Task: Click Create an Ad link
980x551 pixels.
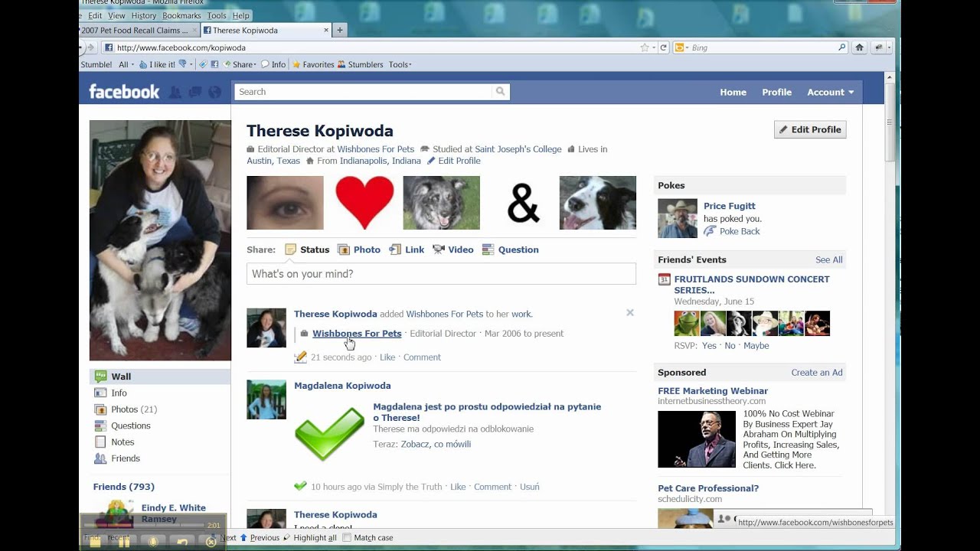Action: [x=816, y=373]
